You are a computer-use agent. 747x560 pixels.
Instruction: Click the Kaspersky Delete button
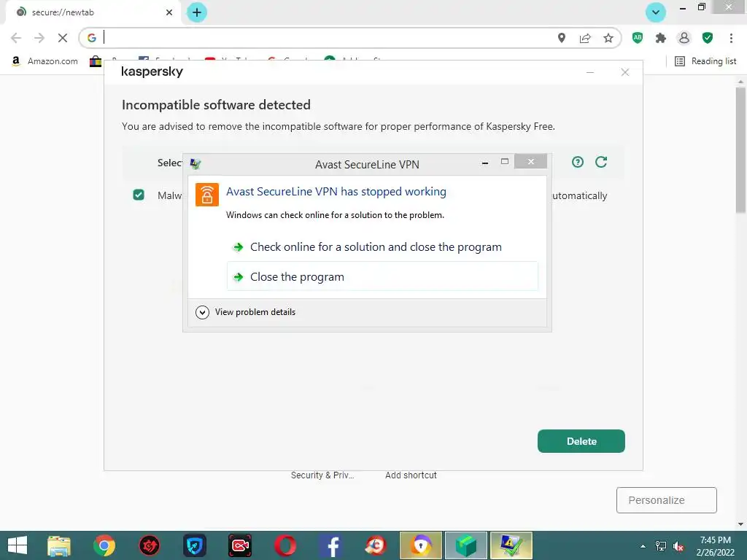point(581,441)
